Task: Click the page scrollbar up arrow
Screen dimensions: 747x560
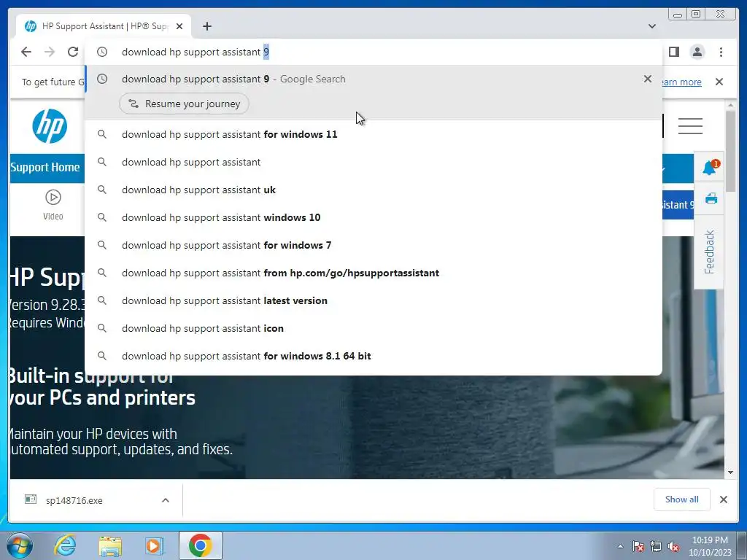Action: point(730,105)
